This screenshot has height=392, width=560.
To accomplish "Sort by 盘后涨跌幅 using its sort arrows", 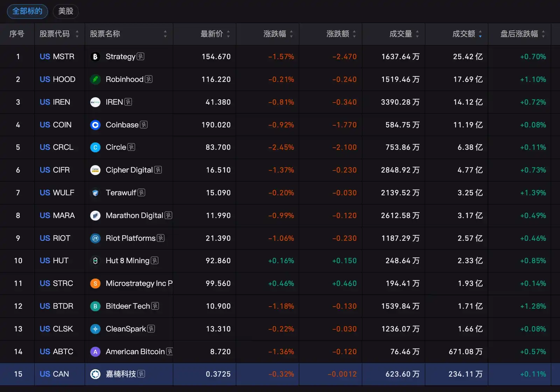I will click(543, 34).
